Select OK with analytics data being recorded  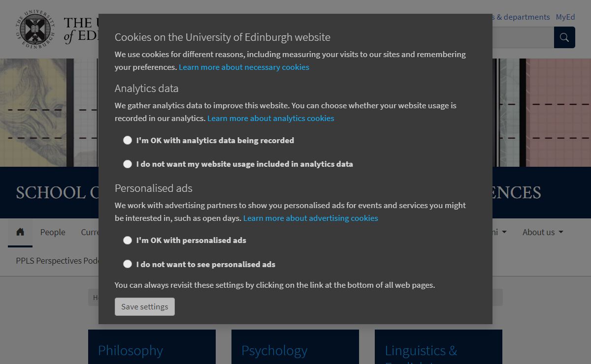click(x=128, y=140)
